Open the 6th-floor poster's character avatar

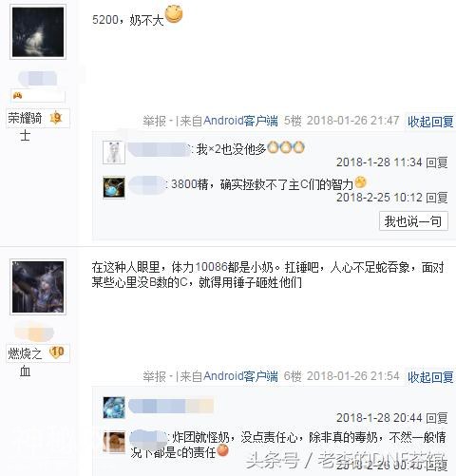[x=38, y=287]
